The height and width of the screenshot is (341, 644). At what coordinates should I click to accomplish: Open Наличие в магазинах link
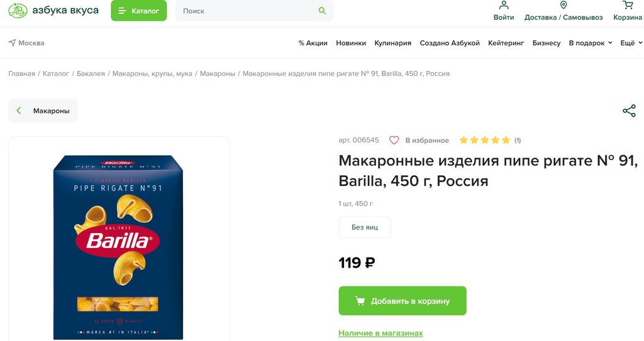380,333
